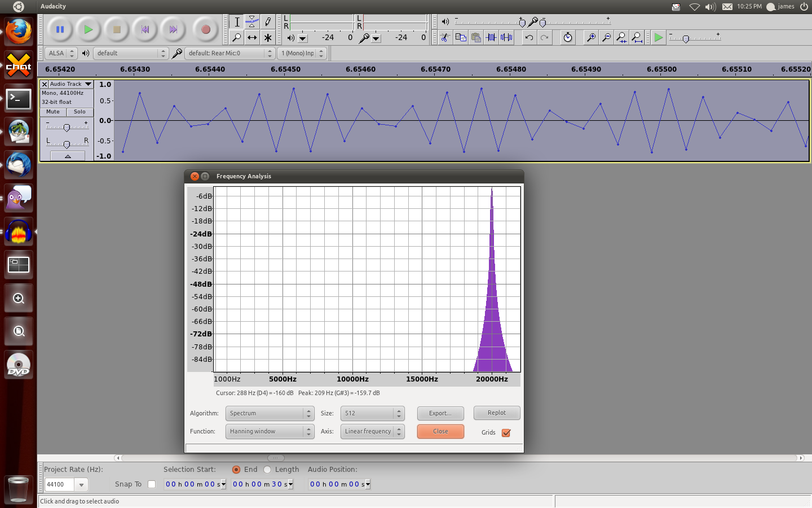Undo the last action
812x508 pixels.
click(529, 38)
